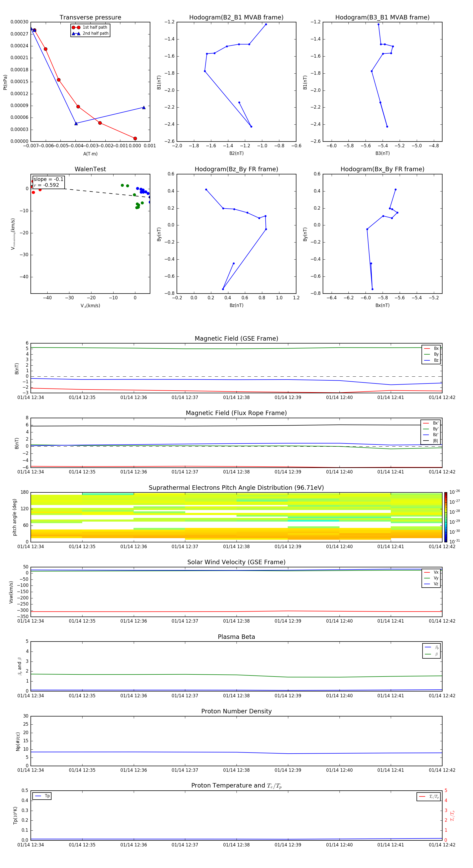The height and width of the screenshot is (868, 473).
Task: Click the '1st half path' legend entry
Action: [x=90, y=27]
